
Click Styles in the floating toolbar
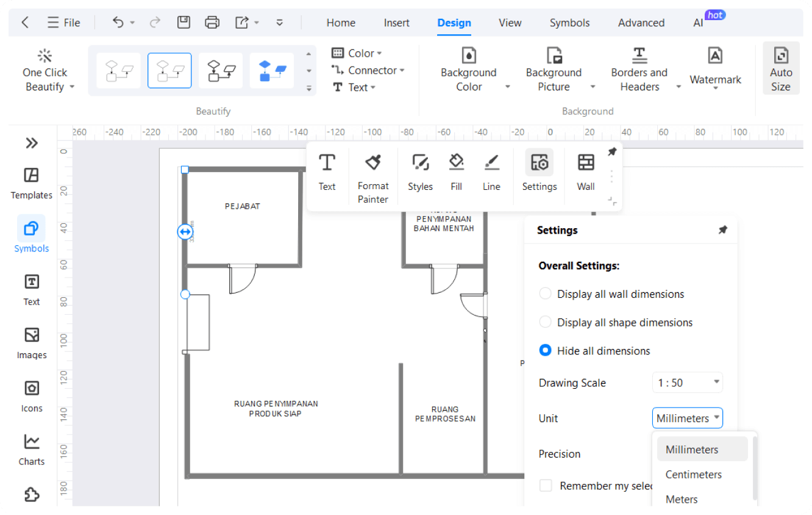tap(420, 173)
